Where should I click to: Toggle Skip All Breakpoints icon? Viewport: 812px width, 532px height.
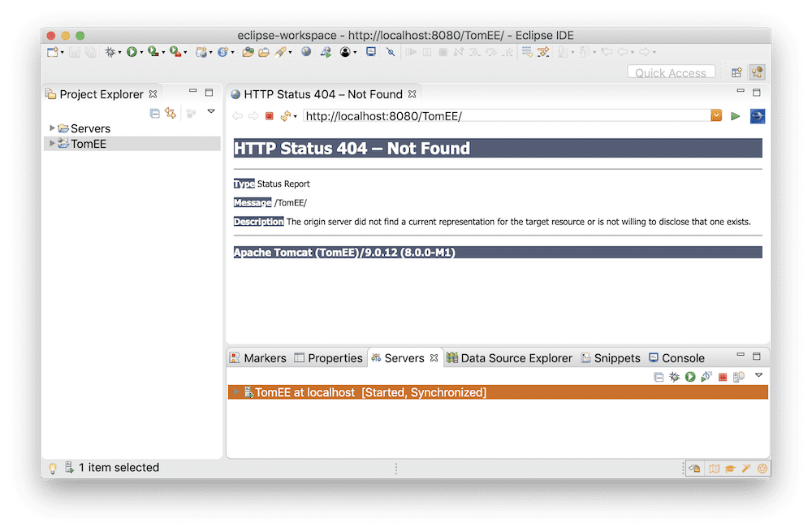(391, 52)
